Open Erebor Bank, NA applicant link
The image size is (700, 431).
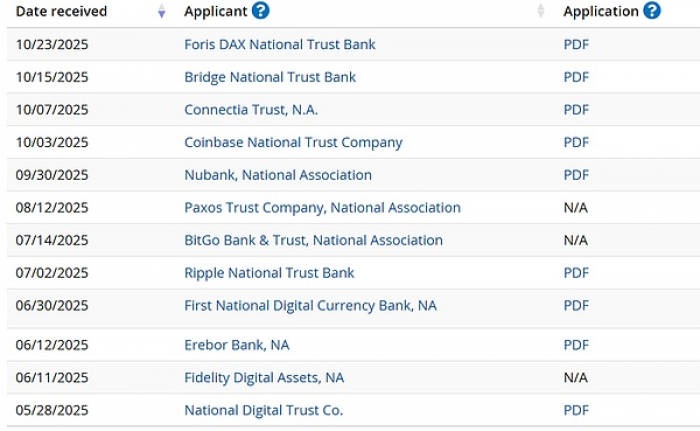[x=237, y=345]
